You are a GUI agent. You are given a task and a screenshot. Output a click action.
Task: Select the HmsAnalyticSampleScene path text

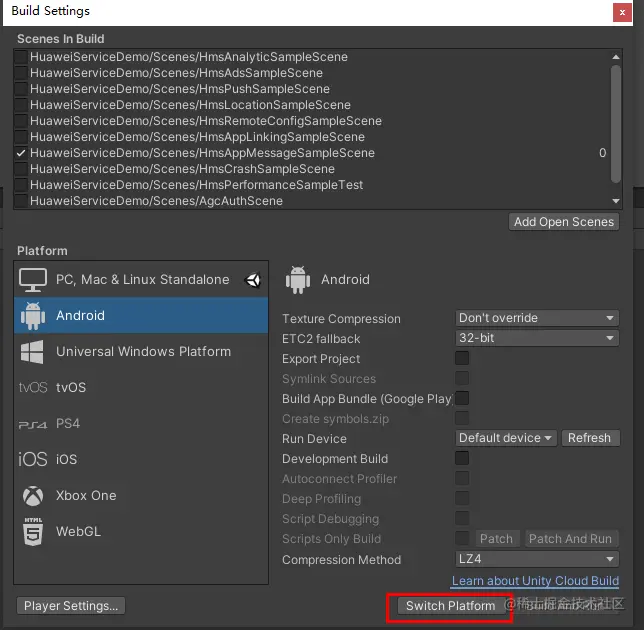pos(189,57)
